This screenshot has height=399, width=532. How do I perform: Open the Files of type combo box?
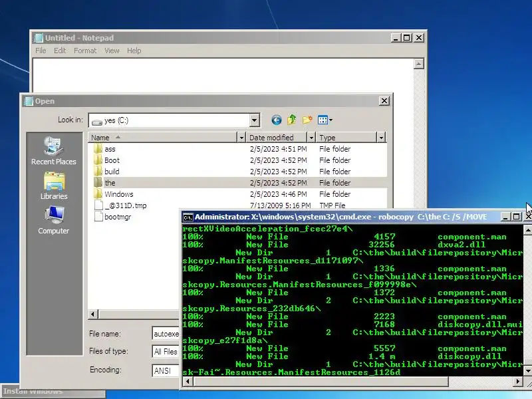[166, 352]
